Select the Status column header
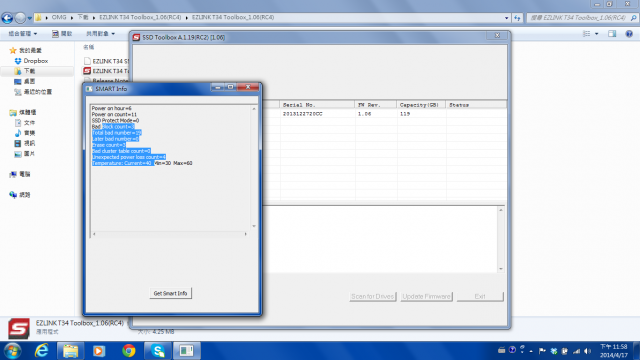The image size is (640, 360). 476,105
